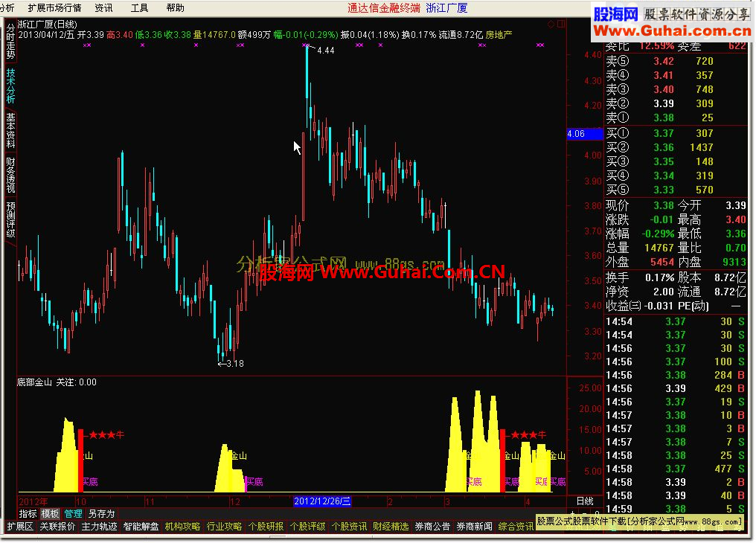Image resolution: width=756 pixels, height=543 pixels.
Task: Click the 浙江广厦(日线) chart title
Action: tap(48, 24)
